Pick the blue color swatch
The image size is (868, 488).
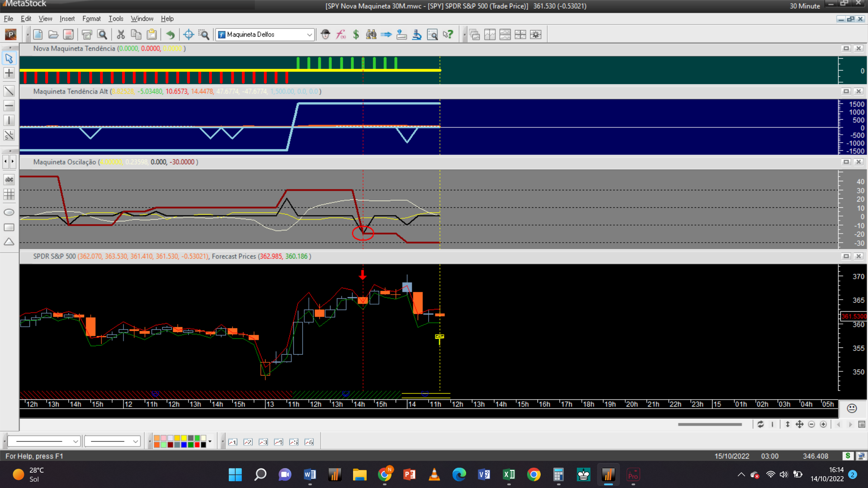(184, 445)
